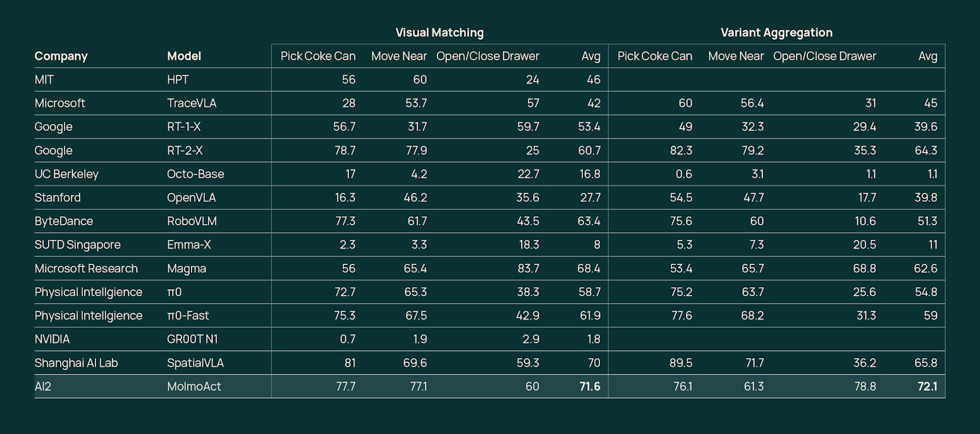
Task: Select the RT-2-X model cell
Action: click(184, 151)
